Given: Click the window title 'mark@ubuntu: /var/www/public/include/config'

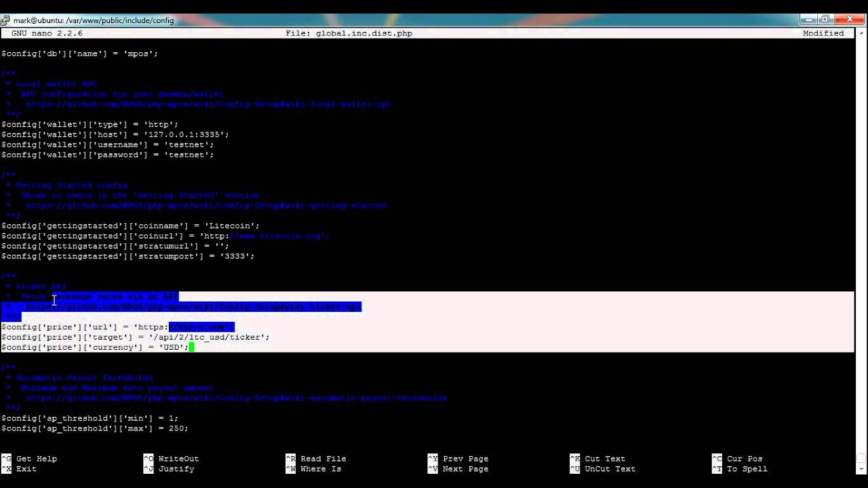Looking at the screenshot, I should (x=94, y=20).
